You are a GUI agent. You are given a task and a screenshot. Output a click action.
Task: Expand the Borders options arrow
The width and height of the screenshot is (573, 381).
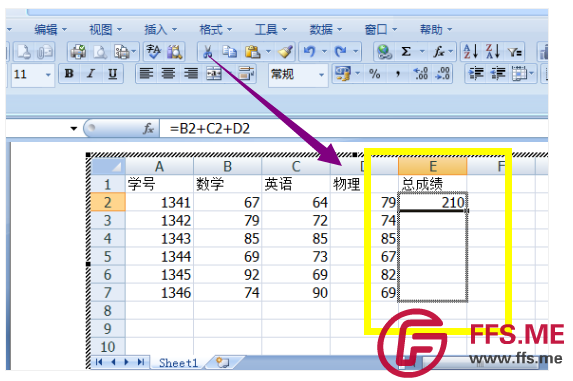coord(531,73)
